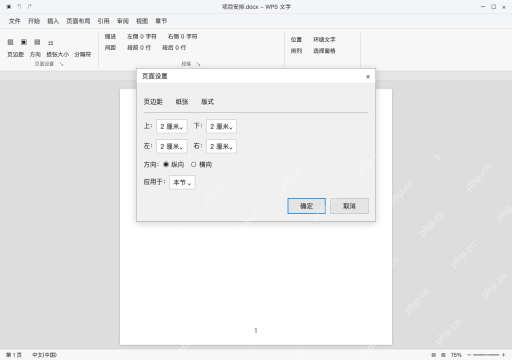The width and height of the screenshot is (512, 360).
Task: Click the zoom out minus in status bar
Action: pos(469,355)
